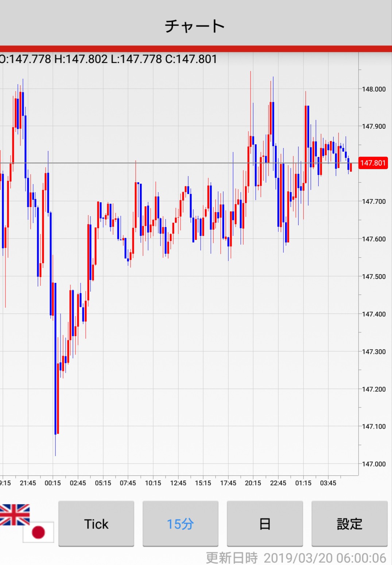Select the 03:45 time axis label
Viewport: 392px width, 565px height.
[x=328, y=483]
